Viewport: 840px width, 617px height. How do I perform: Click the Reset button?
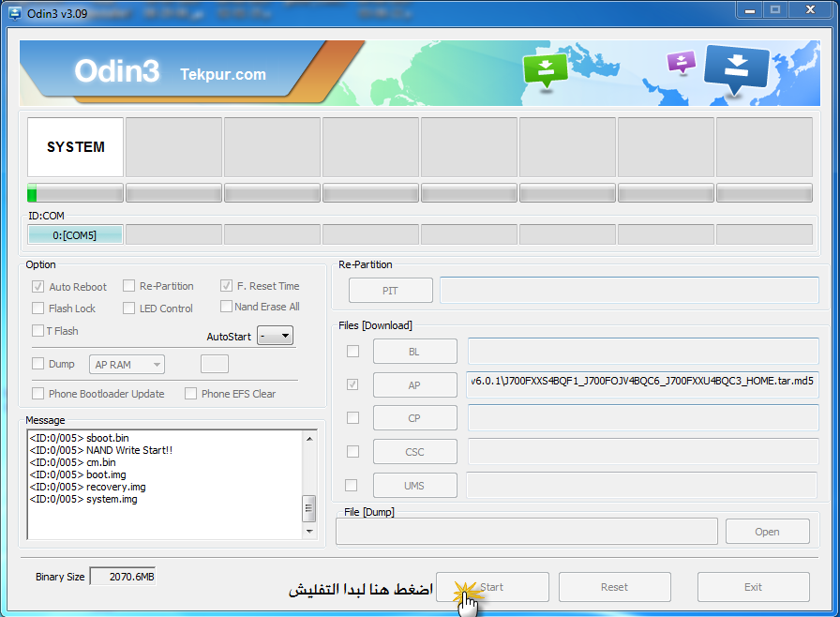point(614,587)
